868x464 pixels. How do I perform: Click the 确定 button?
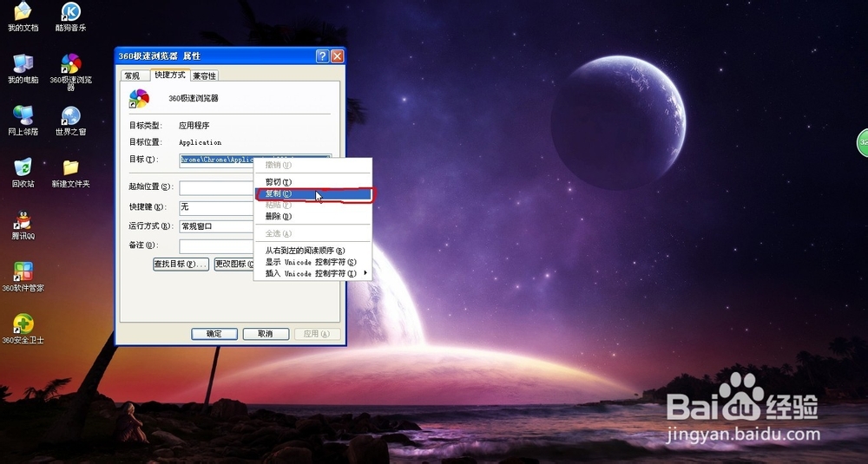click(214, 334)
